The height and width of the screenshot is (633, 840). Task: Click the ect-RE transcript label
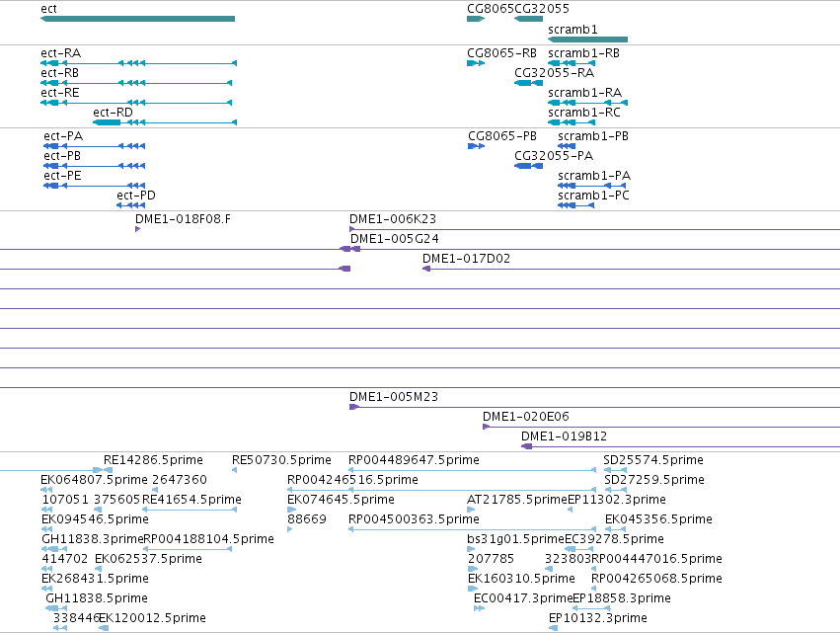pyautogui.click(x=60, y=93)
